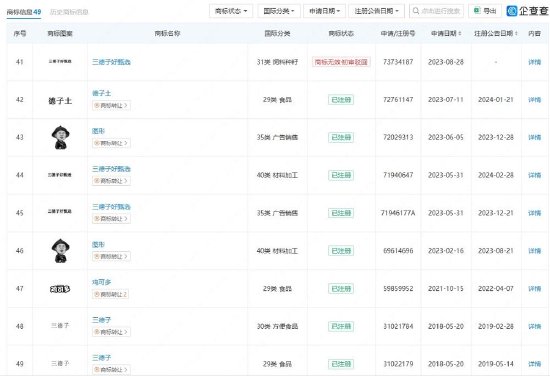Screen dimensions: 550x376
Task: Click the trademark image thumbnail in row 44
Action: (60, 175)
